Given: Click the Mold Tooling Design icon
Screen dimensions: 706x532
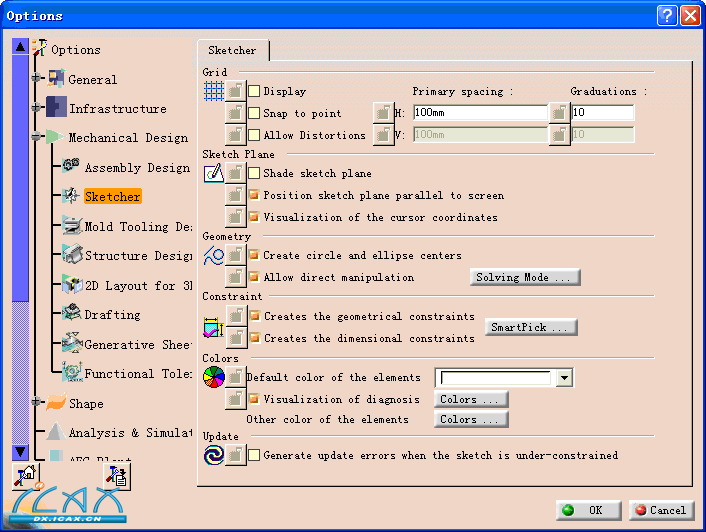Looking at the screenshot, I should coord(71,226).
